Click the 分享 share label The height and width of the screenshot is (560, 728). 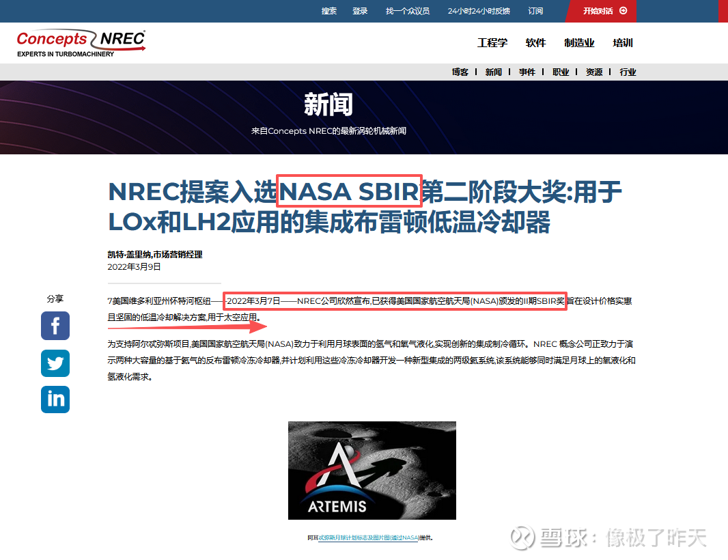(x=55, y=298)
